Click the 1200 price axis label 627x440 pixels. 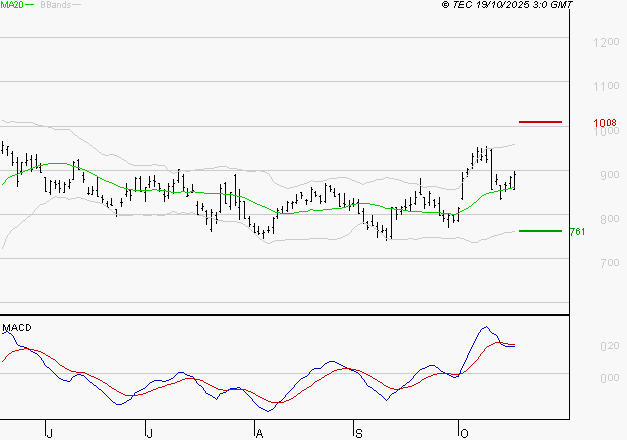coord(606,42)
